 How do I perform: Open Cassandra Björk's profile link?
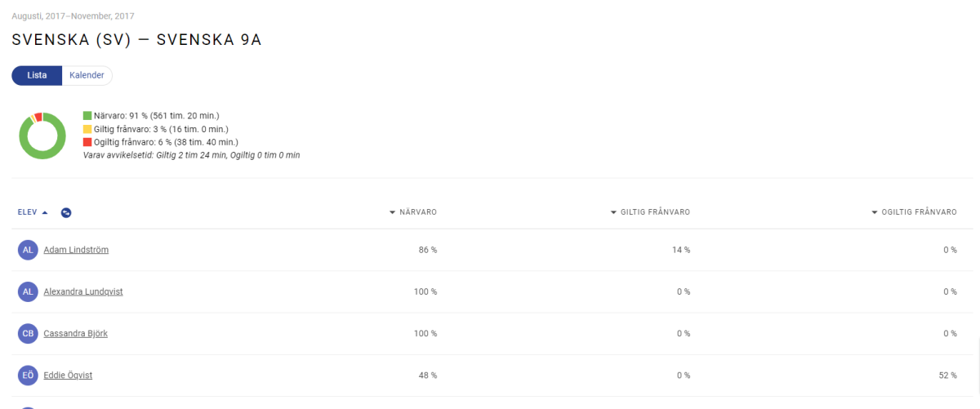tap(76, 333)
